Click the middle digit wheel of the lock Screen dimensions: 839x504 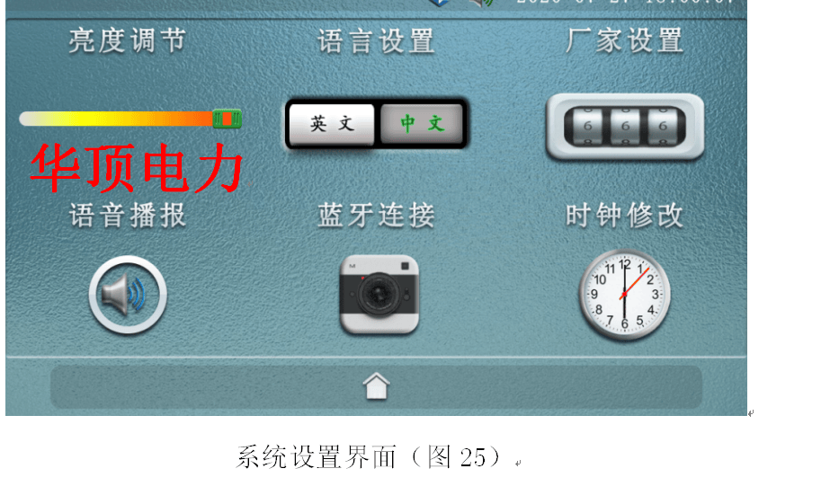pos(625,126)
